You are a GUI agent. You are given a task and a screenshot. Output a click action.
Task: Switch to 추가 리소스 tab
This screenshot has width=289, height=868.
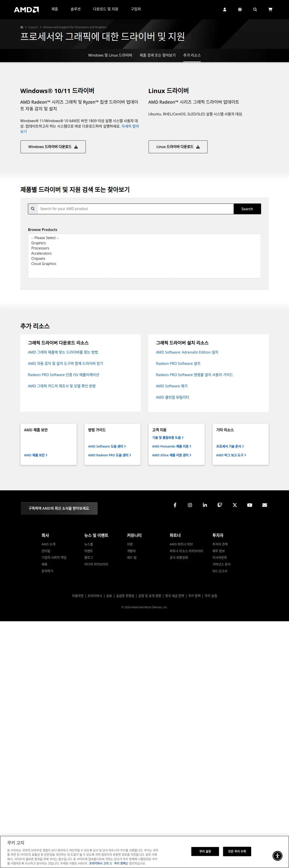(x=192, y=55)
